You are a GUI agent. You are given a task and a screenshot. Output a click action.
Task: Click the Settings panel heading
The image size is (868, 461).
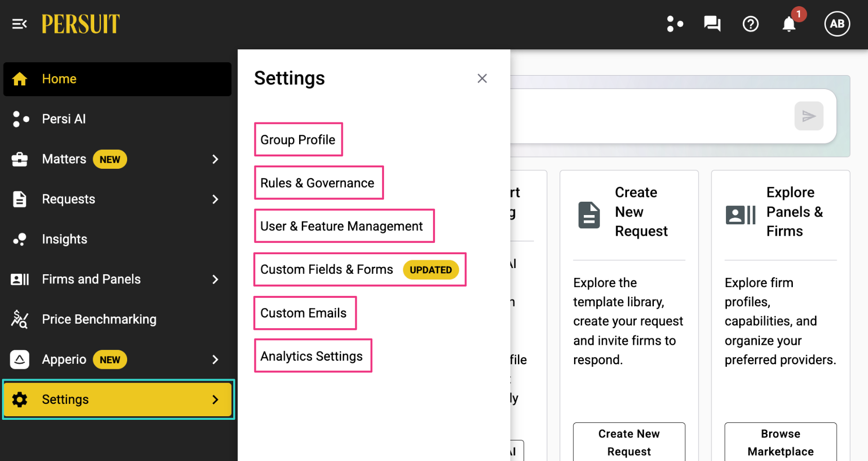pos(289,78)
